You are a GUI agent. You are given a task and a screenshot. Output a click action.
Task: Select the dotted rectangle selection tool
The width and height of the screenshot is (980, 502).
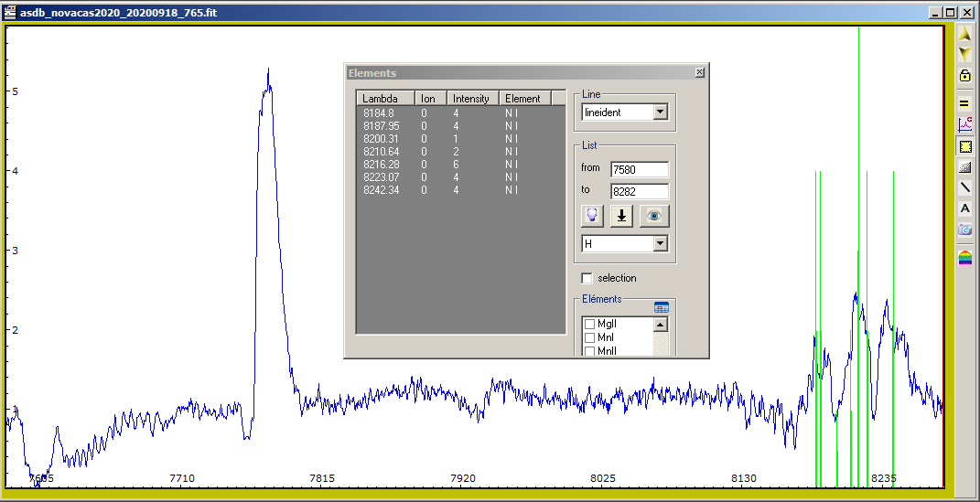[x=964, y=146]
